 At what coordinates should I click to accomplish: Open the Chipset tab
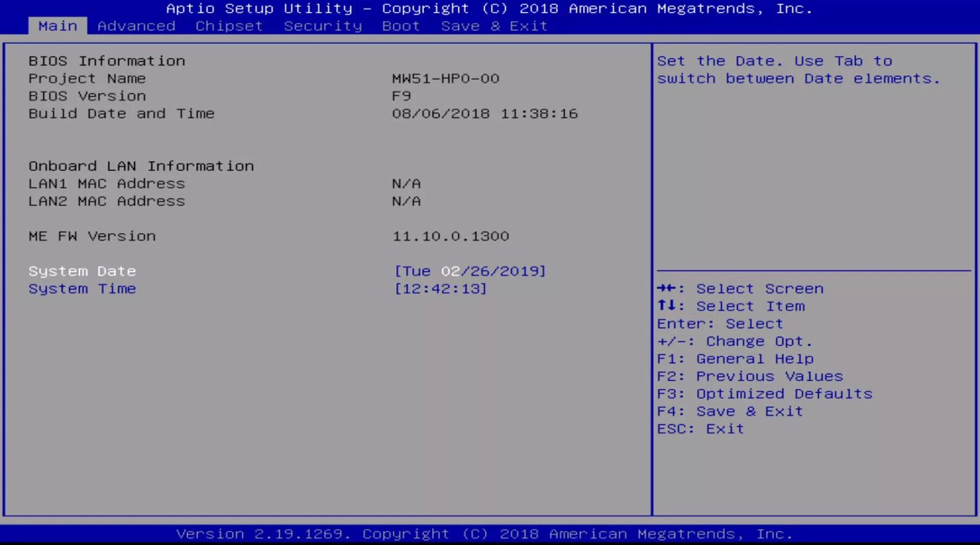(229, 26)
